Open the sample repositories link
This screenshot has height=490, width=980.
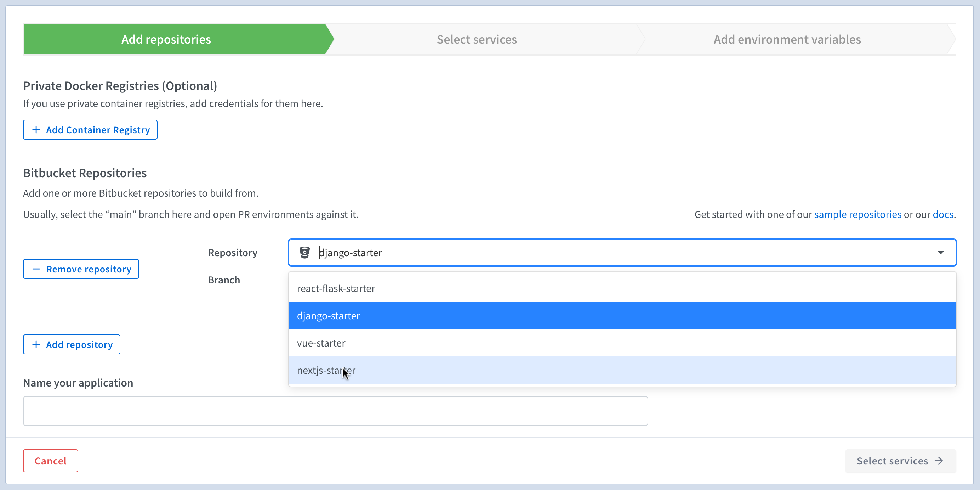click(x=857, y=214)
